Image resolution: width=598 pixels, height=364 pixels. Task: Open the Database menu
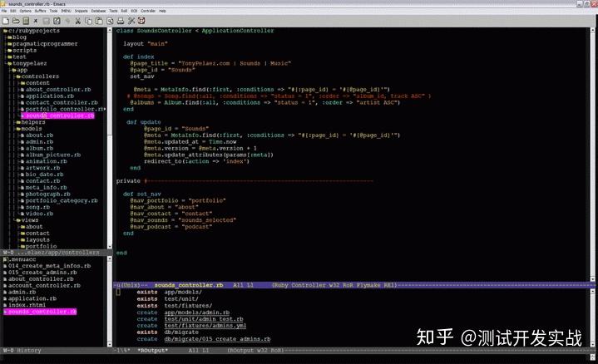(x=98, y=11)
